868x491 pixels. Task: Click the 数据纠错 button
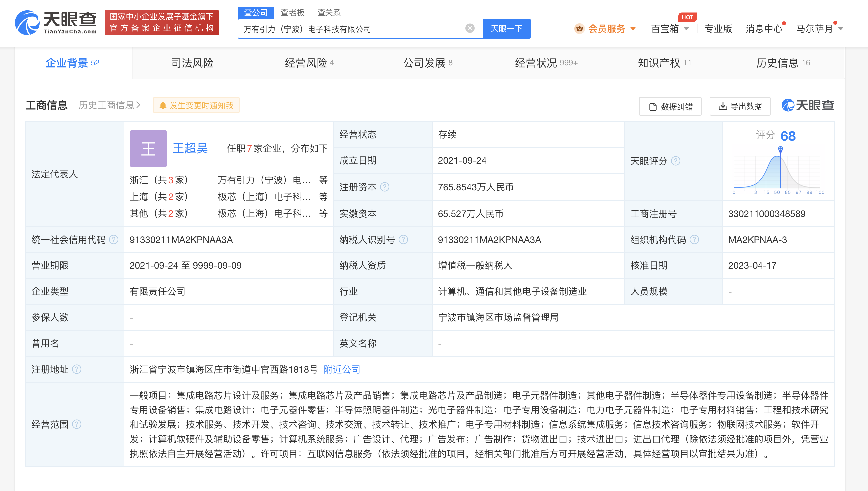[x=670, y=106]
